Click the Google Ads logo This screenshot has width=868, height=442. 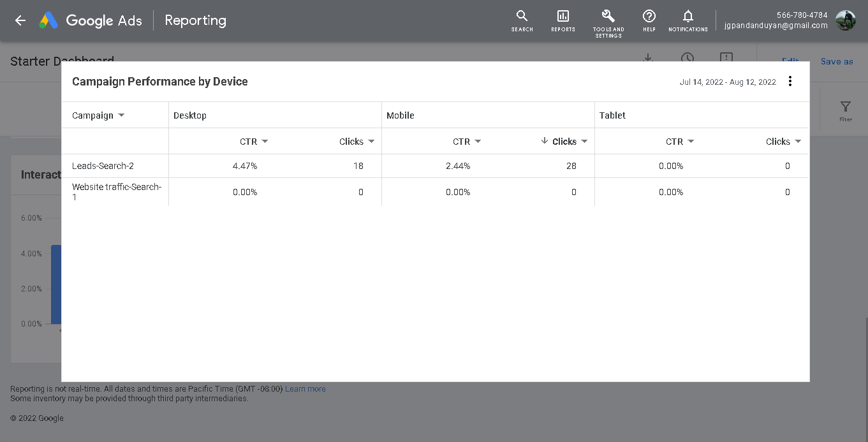click(48, 20)
